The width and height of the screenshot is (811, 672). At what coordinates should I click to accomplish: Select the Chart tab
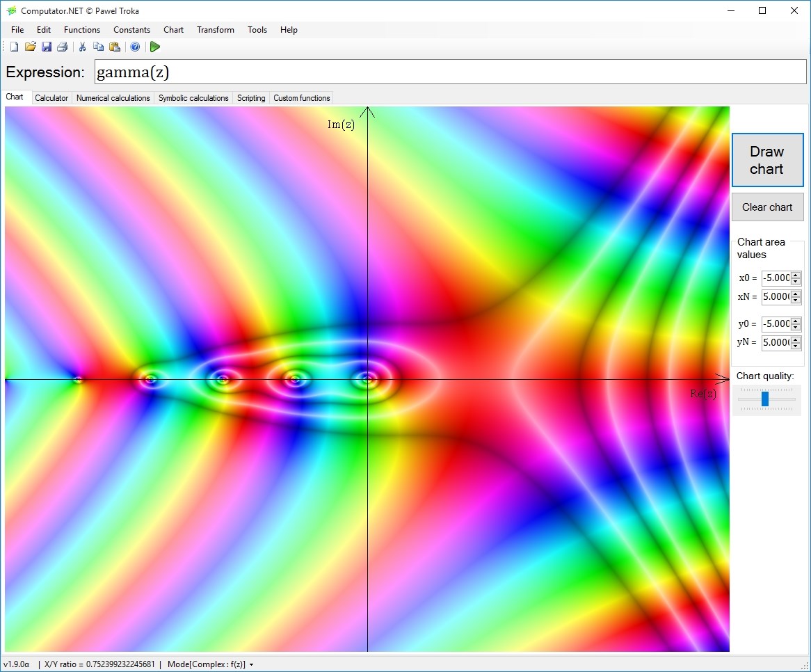[x=15, y=97]
